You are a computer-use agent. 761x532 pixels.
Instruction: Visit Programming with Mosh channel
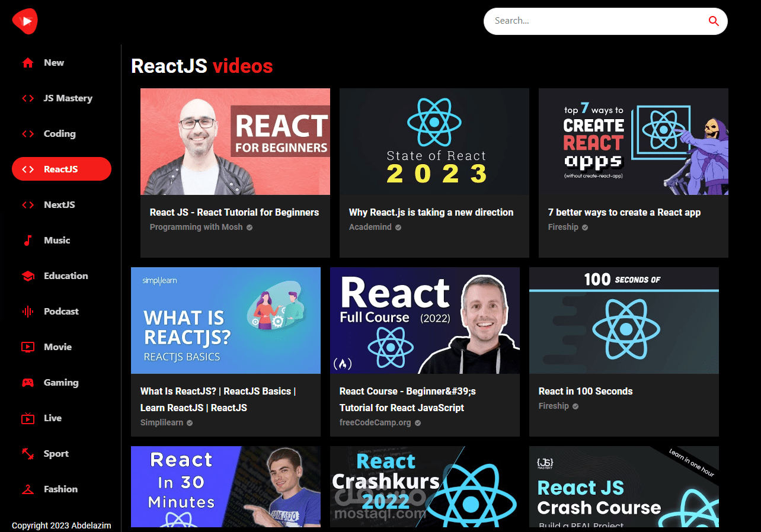pyautogui.click(x=196, y=227)
